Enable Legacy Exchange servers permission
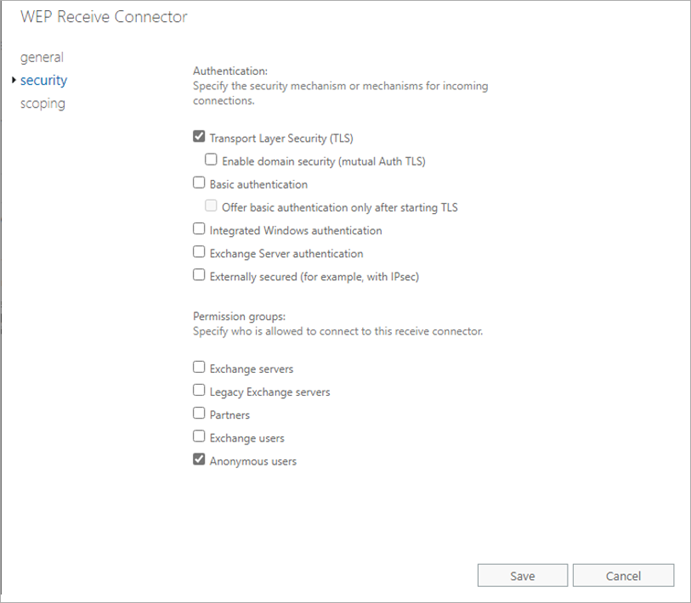The image size is (691, 603). click(199, 391)
